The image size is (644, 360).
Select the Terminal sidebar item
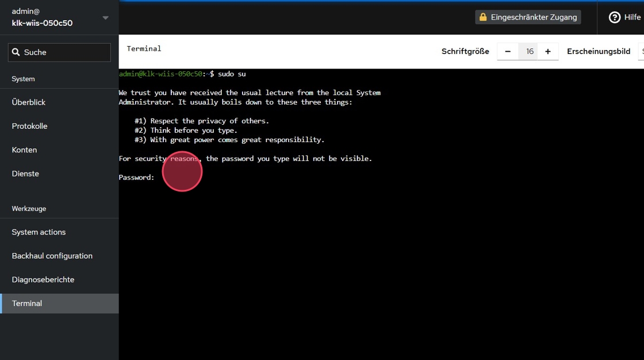click(x=27, y=304)
